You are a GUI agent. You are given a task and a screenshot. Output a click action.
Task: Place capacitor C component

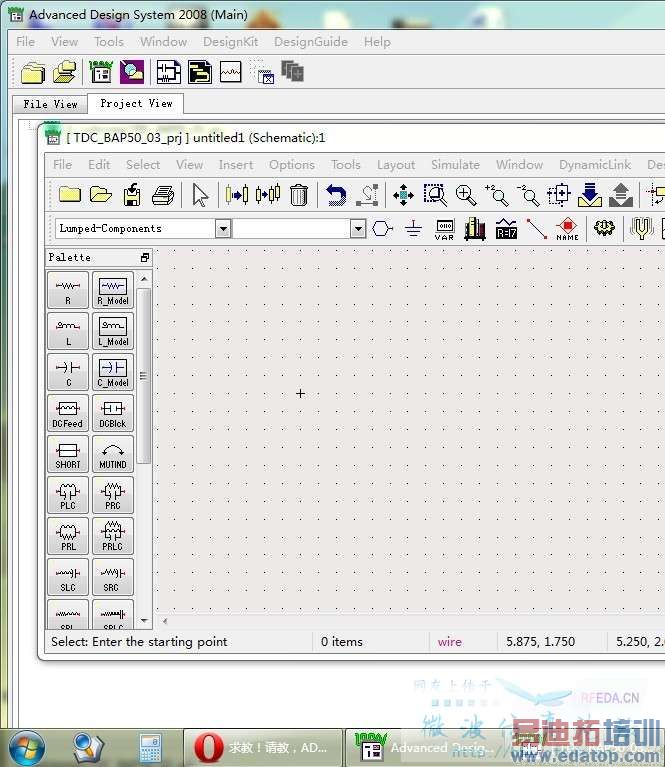[68, 373]
